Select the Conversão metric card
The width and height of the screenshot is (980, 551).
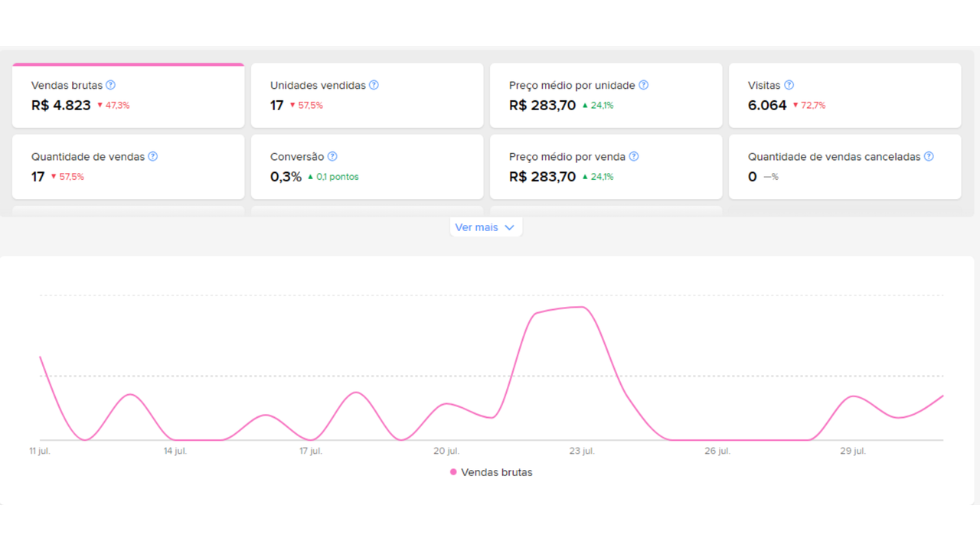[x=367, y=167]
